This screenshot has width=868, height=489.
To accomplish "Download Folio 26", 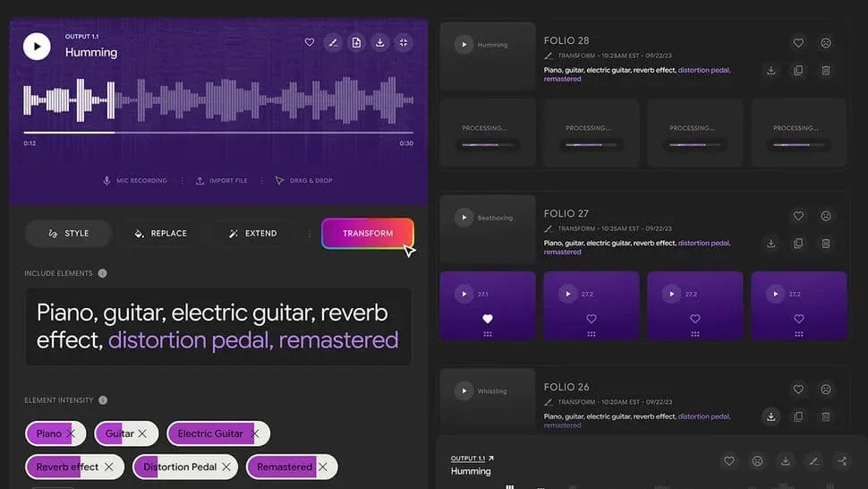I will tap(770, 416).
